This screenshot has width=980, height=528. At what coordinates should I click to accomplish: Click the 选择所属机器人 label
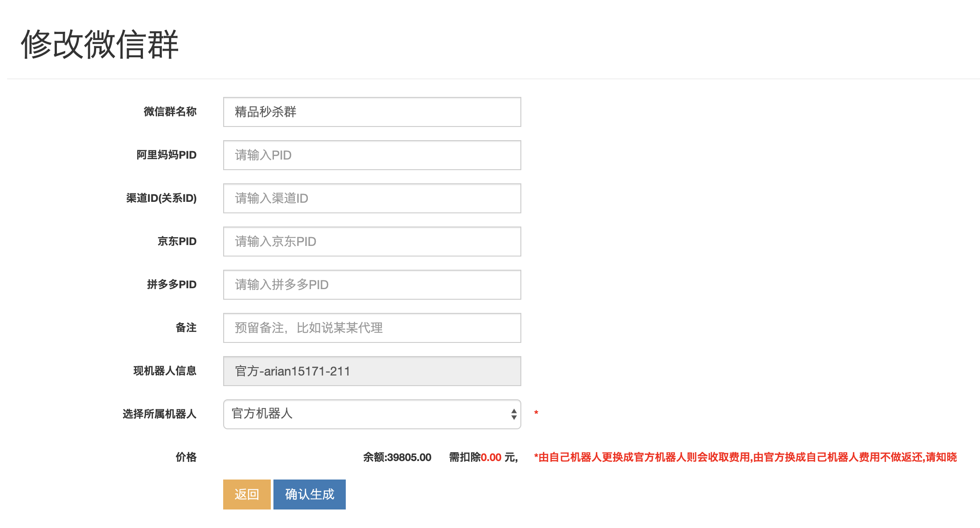pyautogui.click(x=159, y=414)
